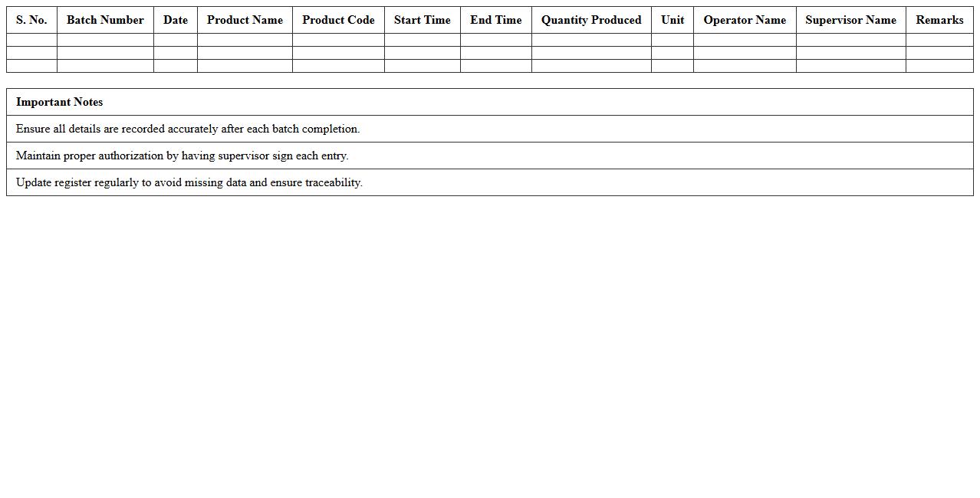Select last empty cell under Quantity Produced

click(x=591, y=66)
